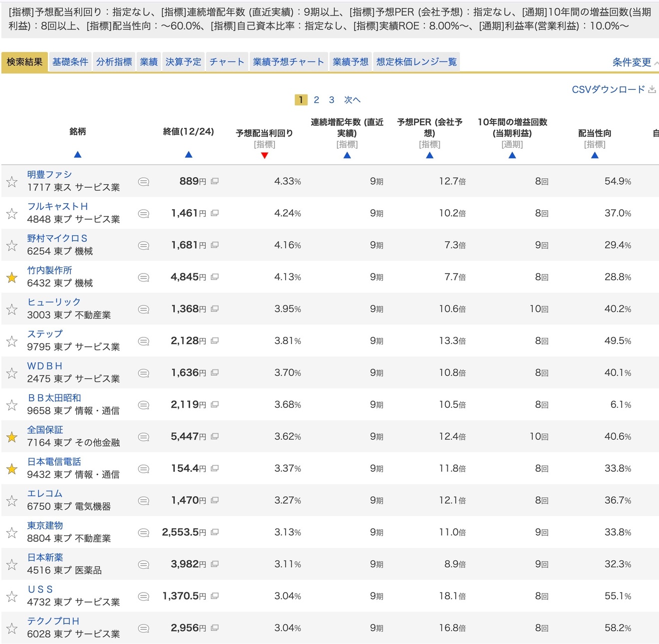Image resolution: width=659 pixels, height=644 pixels.
Task: Open popup window icon next to 3,982円
Action: [215, 564]
